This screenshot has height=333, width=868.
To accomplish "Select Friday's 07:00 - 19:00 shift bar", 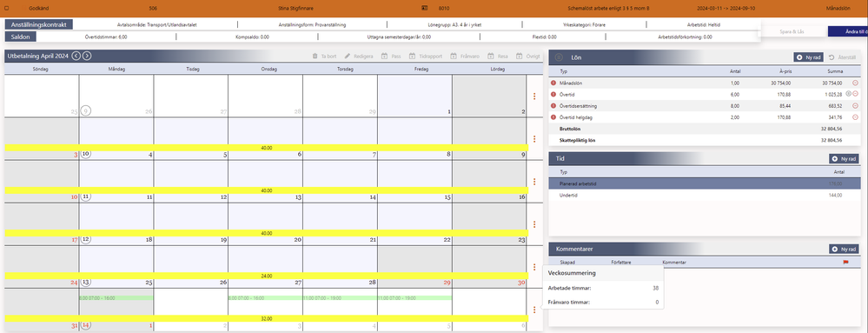I will (414, 298).
